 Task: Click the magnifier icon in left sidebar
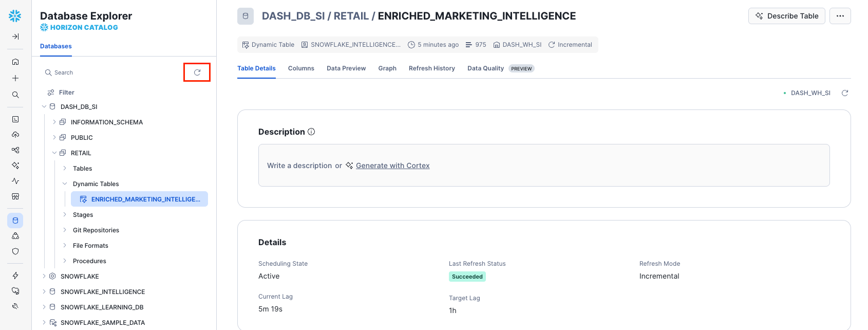15,95
